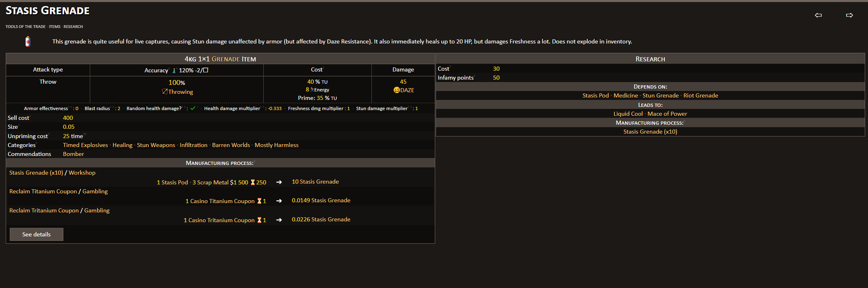This screenshot has height=288, width=868.
Task: Open Medicine research dependency
Action: (626, 95)
